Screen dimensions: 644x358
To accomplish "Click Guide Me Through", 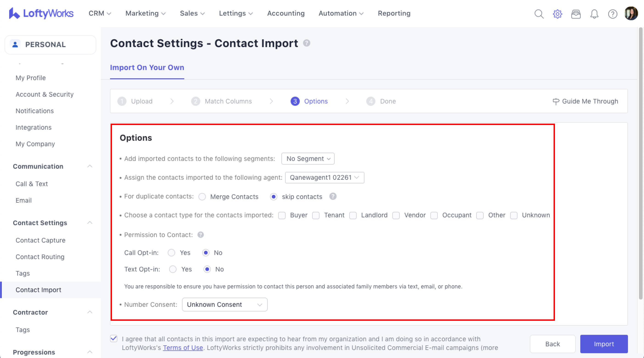I will coord(585,101).
